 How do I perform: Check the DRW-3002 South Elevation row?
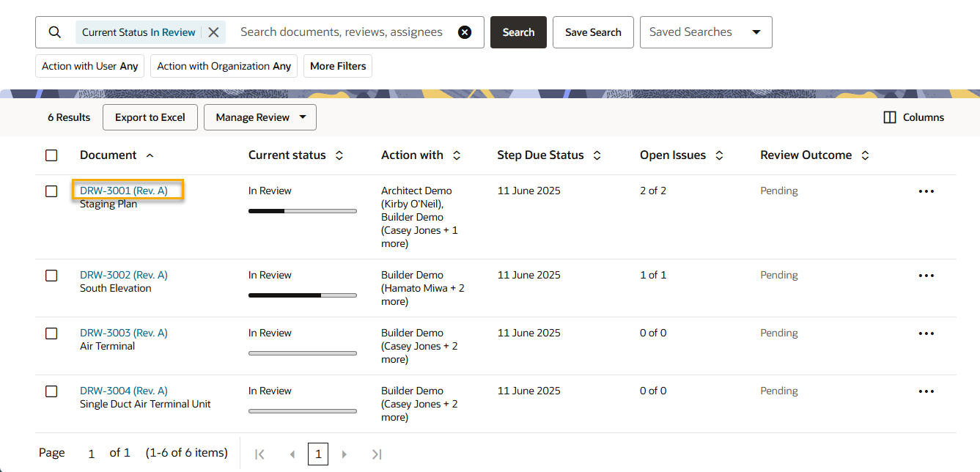51,276
